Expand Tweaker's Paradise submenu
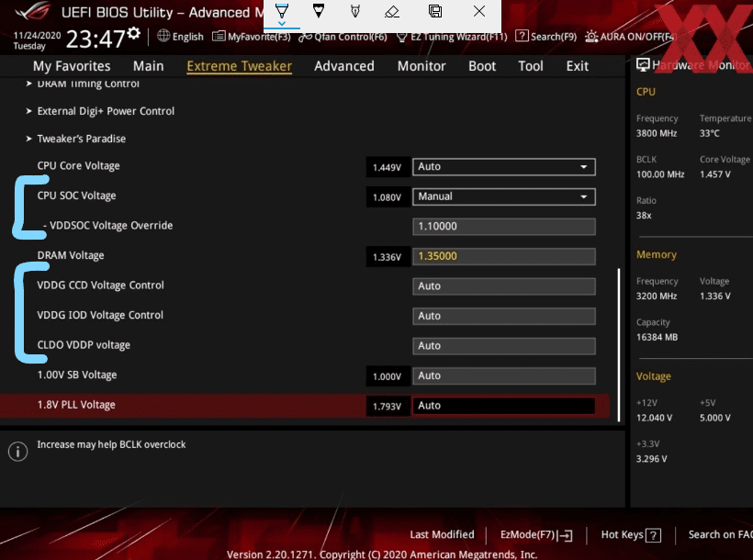The width and height of the screenshot is (753, 560). pos(76,139)
